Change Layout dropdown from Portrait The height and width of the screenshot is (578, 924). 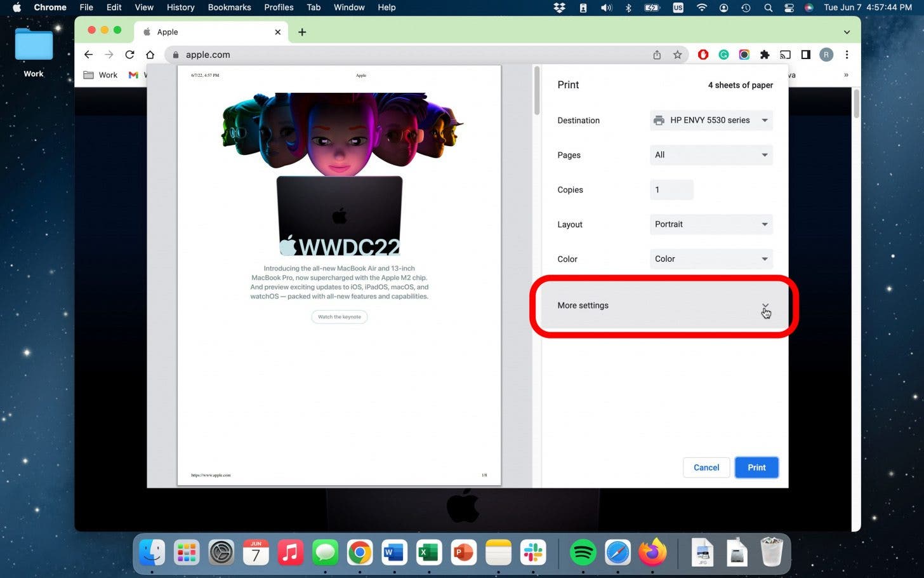click(x=711, y=224)
